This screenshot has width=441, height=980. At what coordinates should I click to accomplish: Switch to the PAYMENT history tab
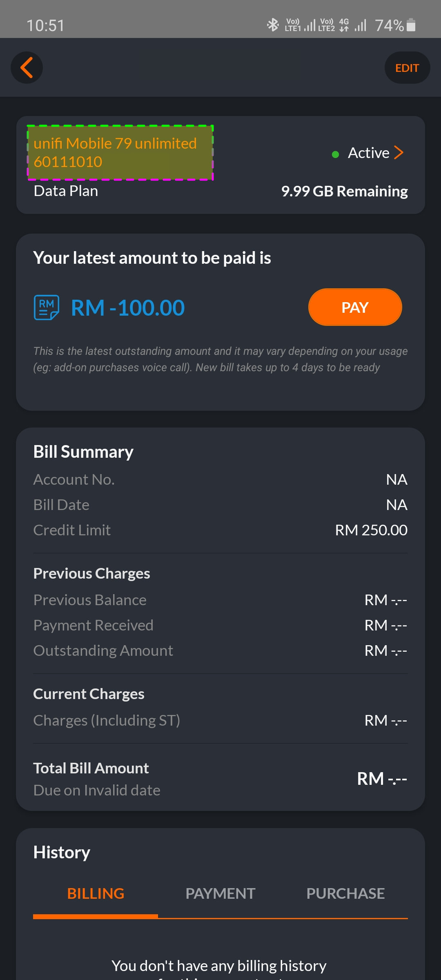click(220, 894)
